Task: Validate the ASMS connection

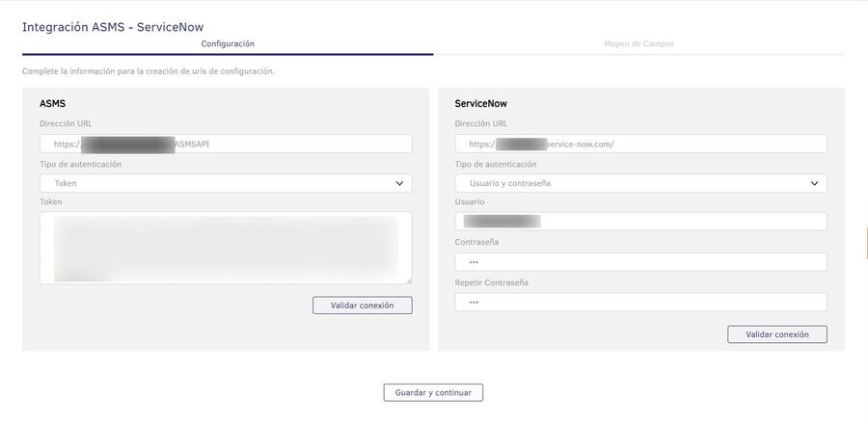Action: pyautogui.click(x=362, y=305)
